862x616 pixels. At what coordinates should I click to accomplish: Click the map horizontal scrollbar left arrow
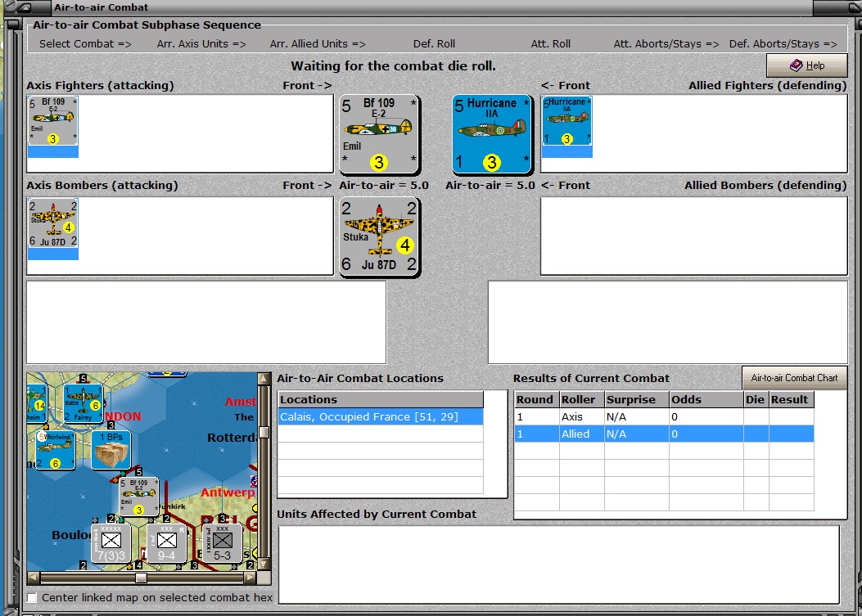coord(33,578)
